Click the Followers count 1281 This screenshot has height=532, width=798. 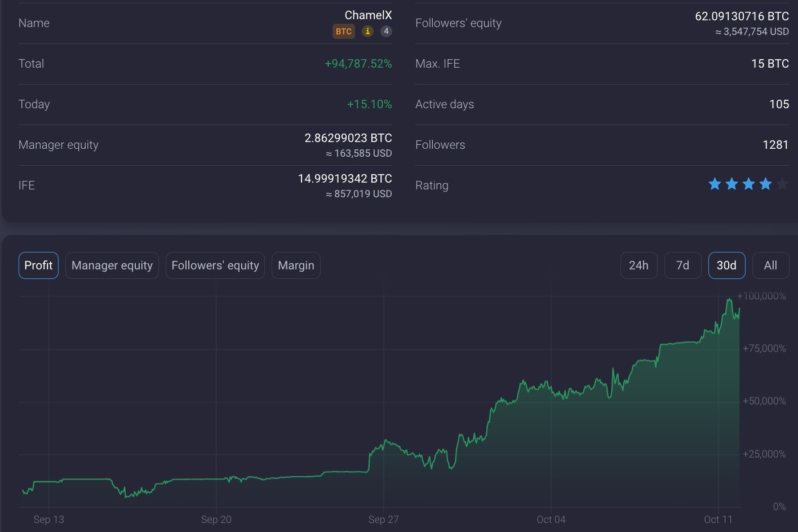coord(775,145)
